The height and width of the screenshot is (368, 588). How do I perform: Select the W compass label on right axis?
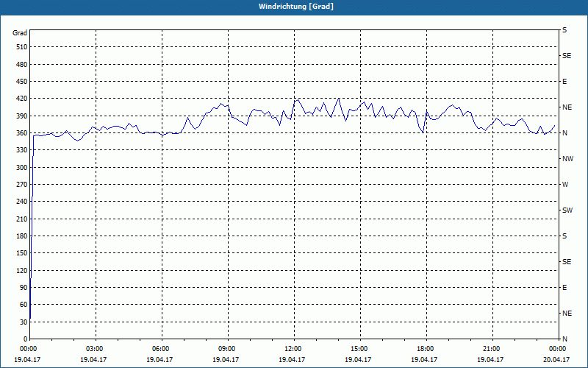[x=565, y=185]
